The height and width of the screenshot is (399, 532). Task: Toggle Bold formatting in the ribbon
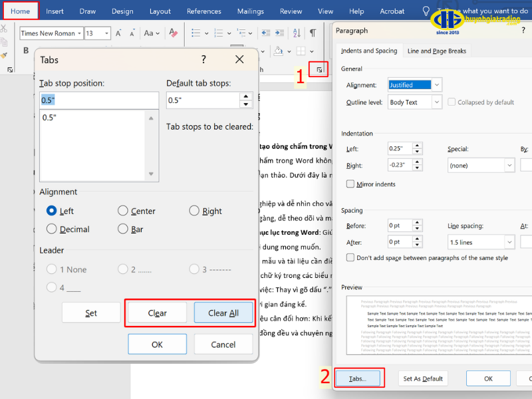pyautogui.click(x=26, y=51)
